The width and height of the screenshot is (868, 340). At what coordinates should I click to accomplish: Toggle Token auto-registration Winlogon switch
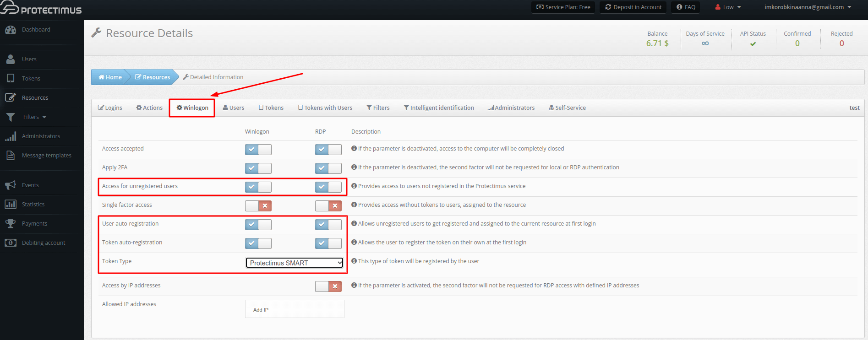click(x=258, y=243)
